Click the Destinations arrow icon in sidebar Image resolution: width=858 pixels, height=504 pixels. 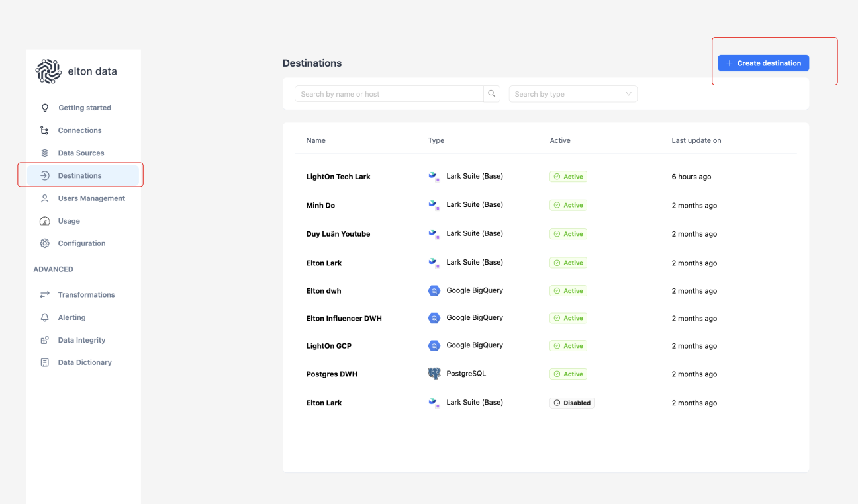[44, 175]
